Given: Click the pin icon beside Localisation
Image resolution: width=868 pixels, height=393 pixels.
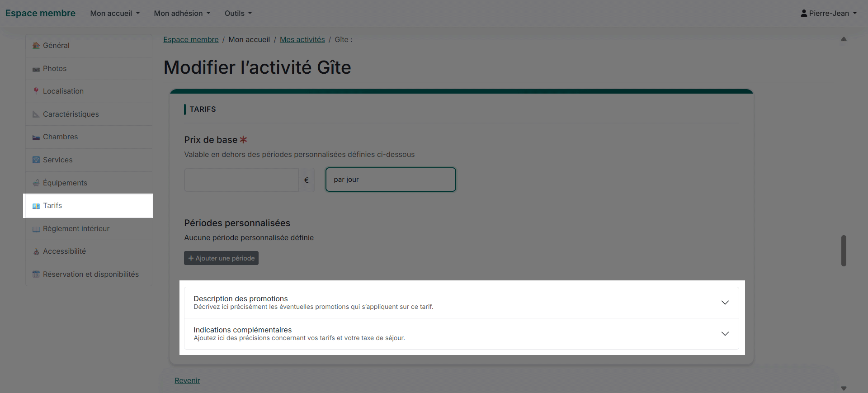Looking at the screenshot, I should click(x=36, y=91).
